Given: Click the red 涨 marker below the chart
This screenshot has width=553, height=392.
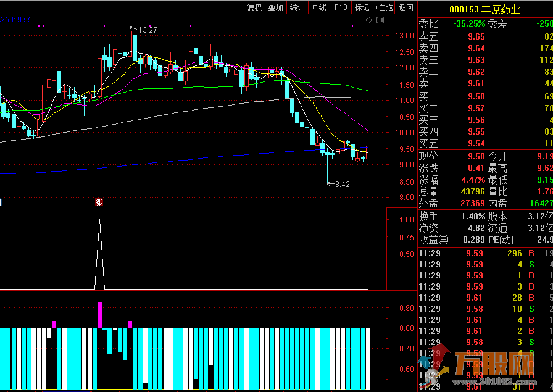Looking at the screenshot, I should 99,202.
